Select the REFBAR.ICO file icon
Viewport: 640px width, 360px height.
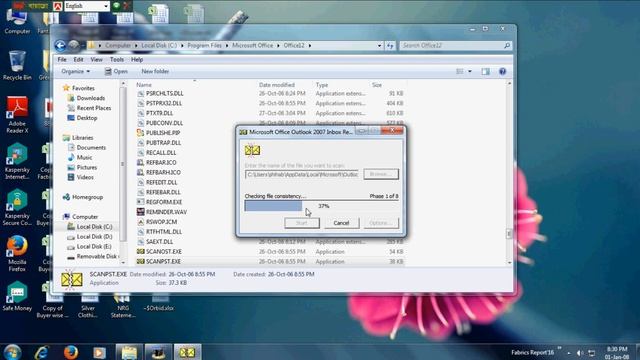tap(140, 162)
